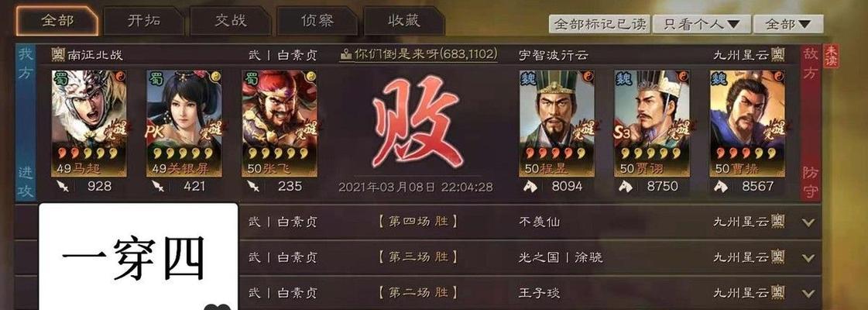The width and height of the screenshot is (868, 310).
Task: Expand the 第四场 胜 battle row
Action: coord(809,222)
